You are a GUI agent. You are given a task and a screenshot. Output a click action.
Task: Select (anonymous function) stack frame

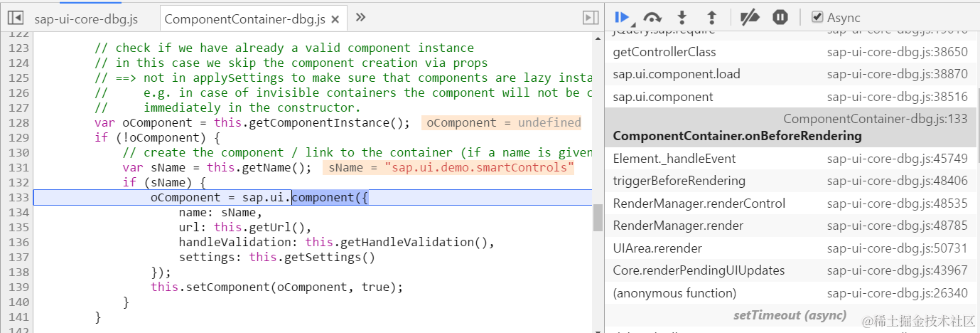(x=790, y=293)
